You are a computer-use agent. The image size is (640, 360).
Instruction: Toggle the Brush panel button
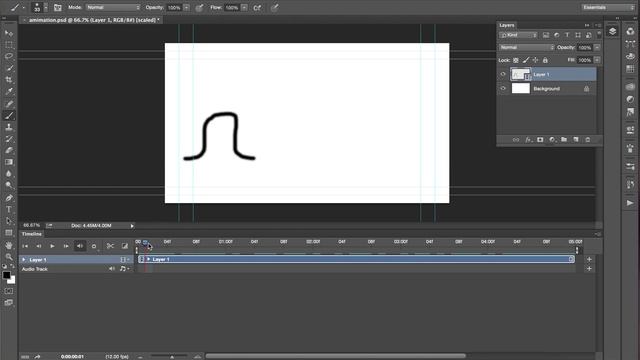pyautogui.click(x=58, y=7)
